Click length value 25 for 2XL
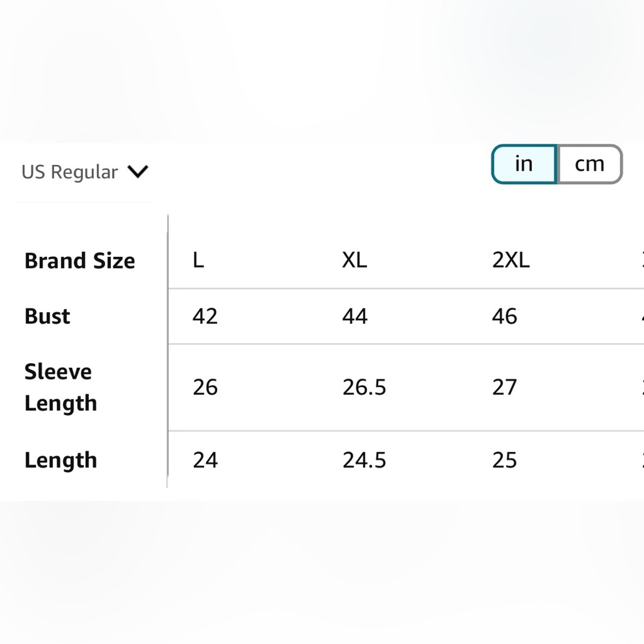Image resolution: width=644 pixels, height=644 pixels. [x=504, y=460]
